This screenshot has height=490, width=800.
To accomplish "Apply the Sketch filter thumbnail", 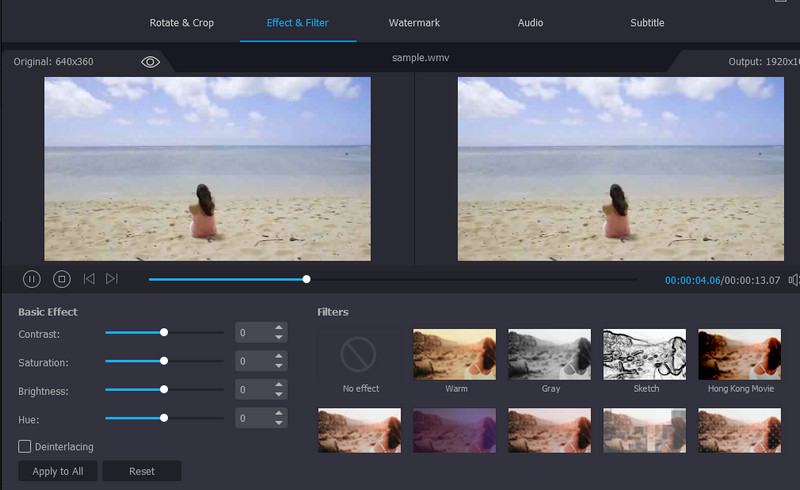I will tap(645, 354).
